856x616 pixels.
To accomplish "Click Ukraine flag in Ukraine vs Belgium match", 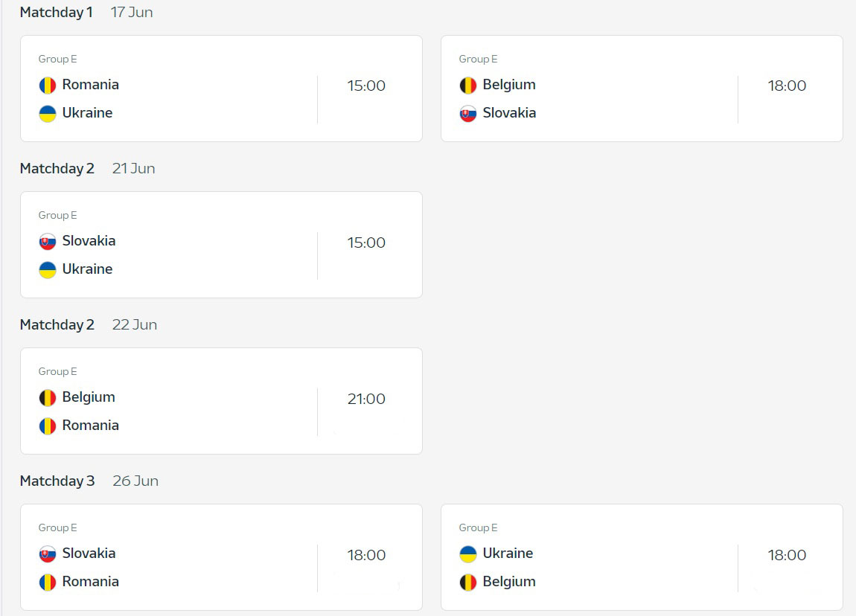I will (468, 554).
